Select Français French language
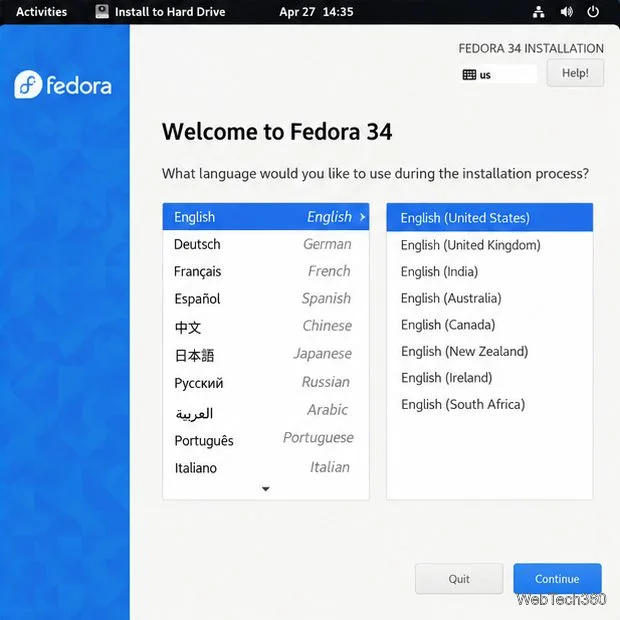 tap(266, 271)
